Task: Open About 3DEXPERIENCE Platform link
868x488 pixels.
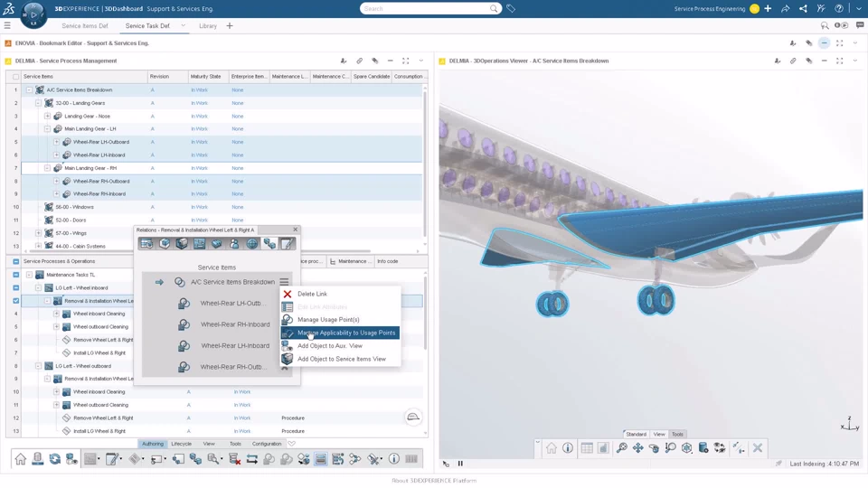Action: point(434,481)
